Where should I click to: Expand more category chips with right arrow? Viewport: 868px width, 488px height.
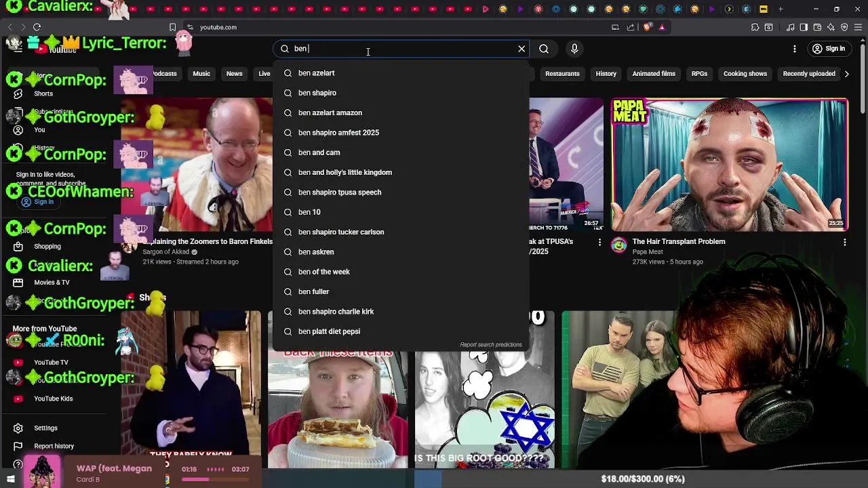click(846, 74)
